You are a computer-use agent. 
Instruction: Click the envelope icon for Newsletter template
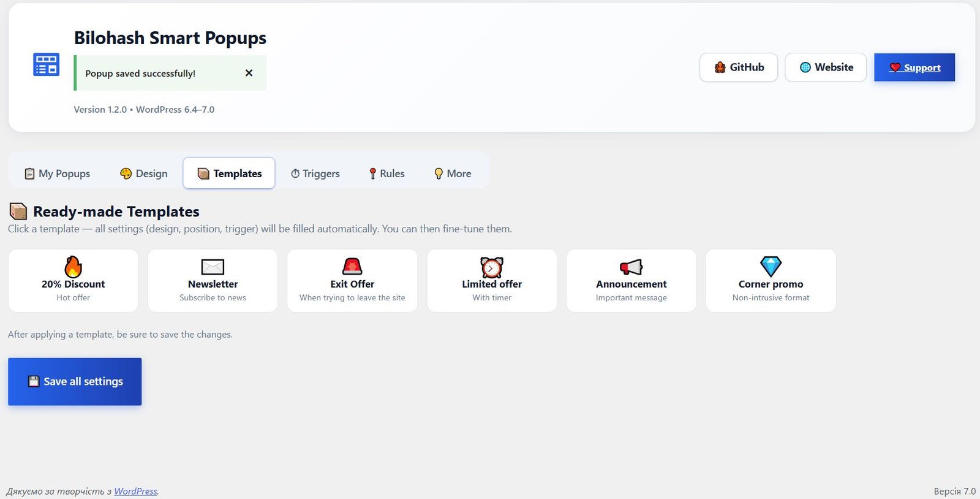click(213, 267)
